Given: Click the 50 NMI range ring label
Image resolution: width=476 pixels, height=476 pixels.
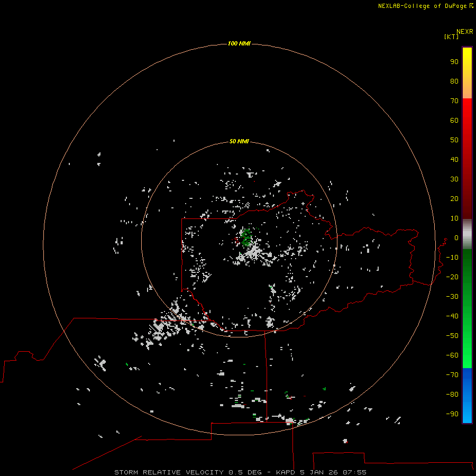Looking at the screenshot, I should (239, 141).
